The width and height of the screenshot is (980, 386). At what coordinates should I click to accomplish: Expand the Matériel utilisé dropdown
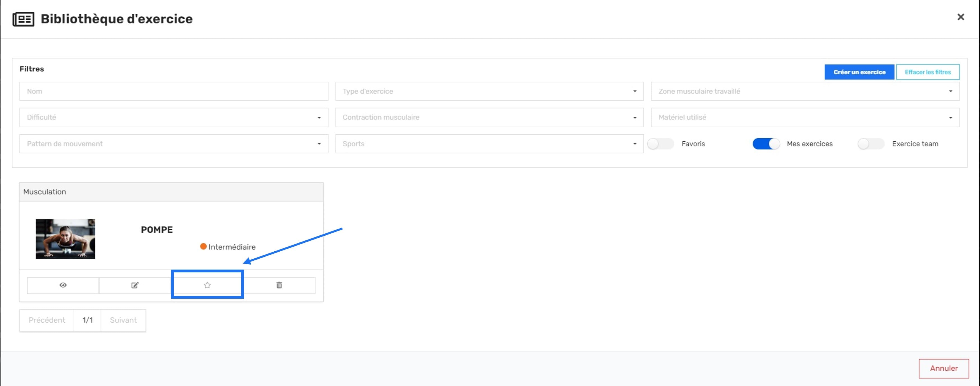click(x=805, y=117)
